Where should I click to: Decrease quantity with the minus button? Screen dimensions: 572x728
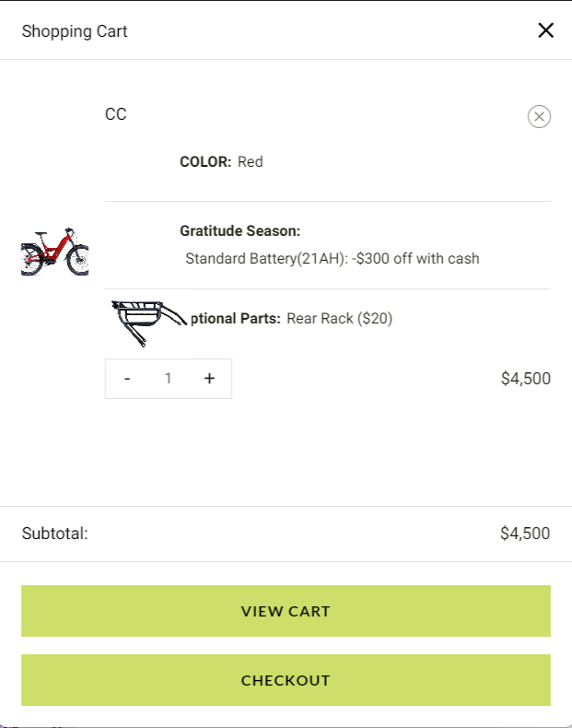tap(127, 379)
